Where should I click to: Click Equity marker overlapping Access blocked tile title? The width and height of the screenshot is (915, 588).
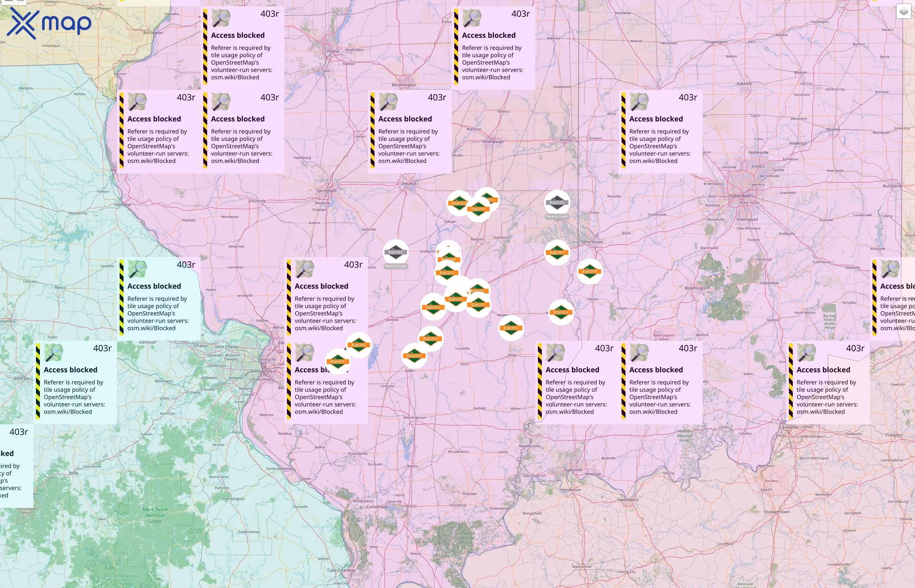338,362
